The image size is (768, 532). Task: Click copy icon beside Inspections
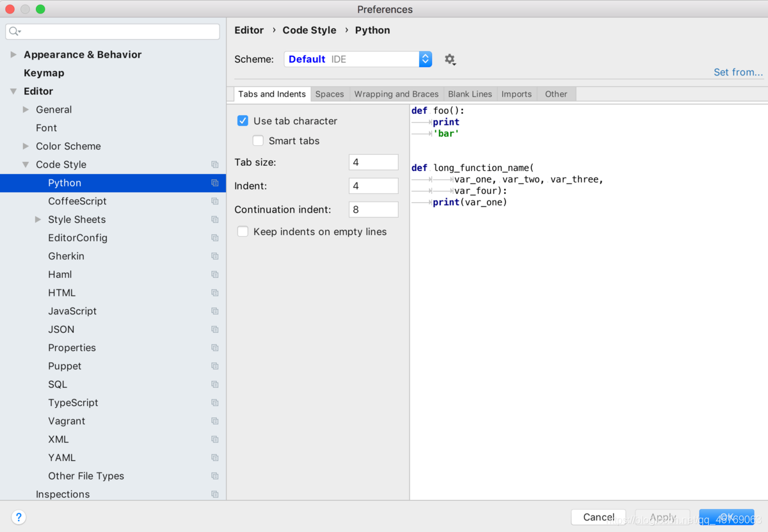pos(215,494)
